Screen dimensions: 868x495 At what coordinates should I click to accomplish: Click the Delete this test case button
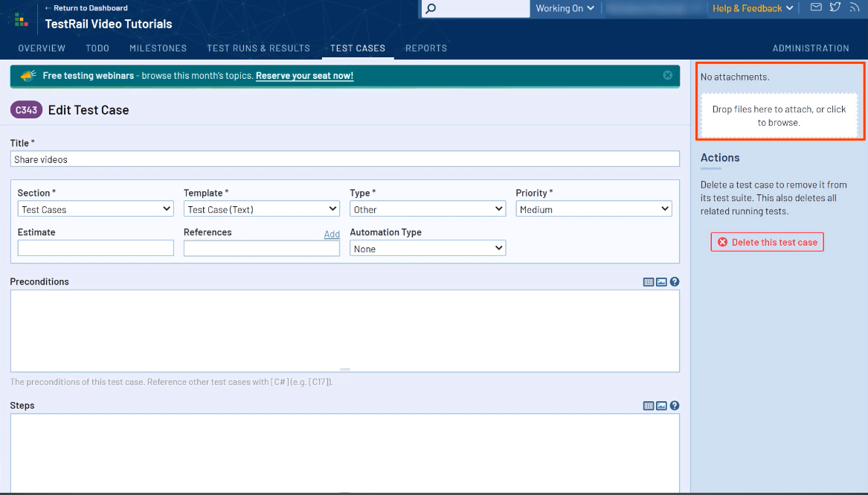pos(767,242)
